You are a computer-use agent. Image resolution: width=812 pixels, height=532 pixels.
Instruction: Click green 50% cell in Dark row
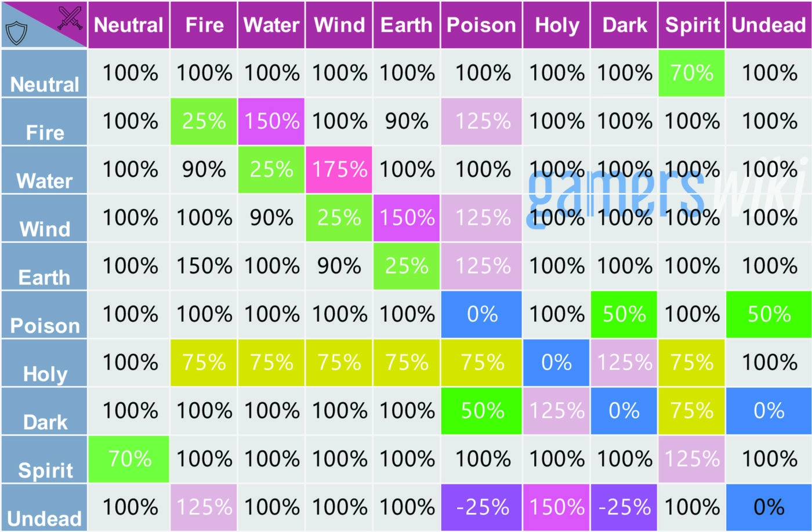pos(481,411)
